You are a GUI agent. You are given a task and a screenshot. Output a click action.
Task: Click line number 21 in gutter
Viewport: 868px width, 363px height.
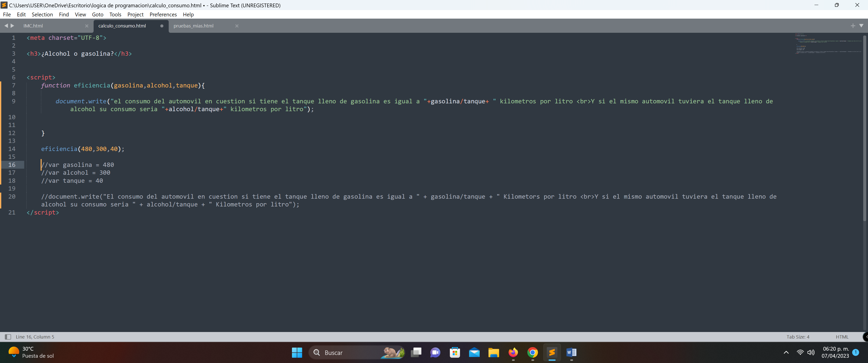pos(12,213)
